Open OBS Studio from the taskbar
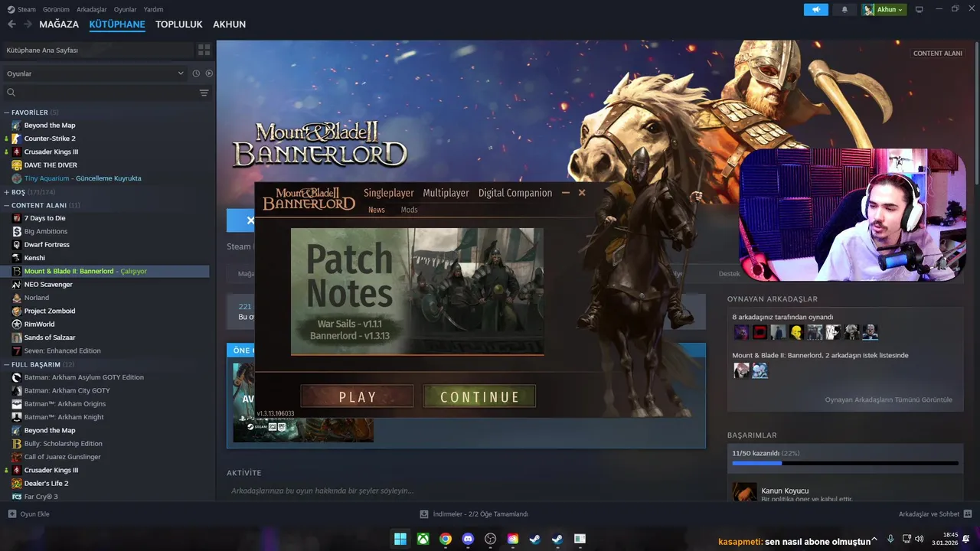Viewport: 980px width, 551px height. tap(490, 539)
